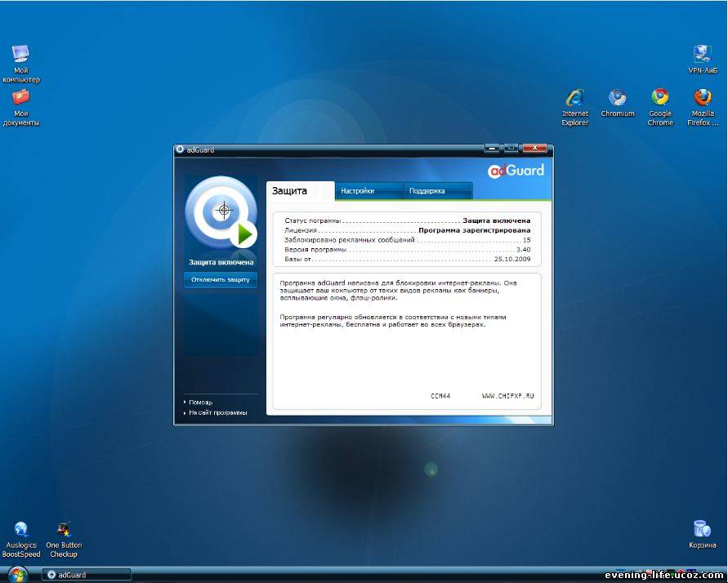Select the Mozilla Firefox desktop icon

(x=703, y=108)
